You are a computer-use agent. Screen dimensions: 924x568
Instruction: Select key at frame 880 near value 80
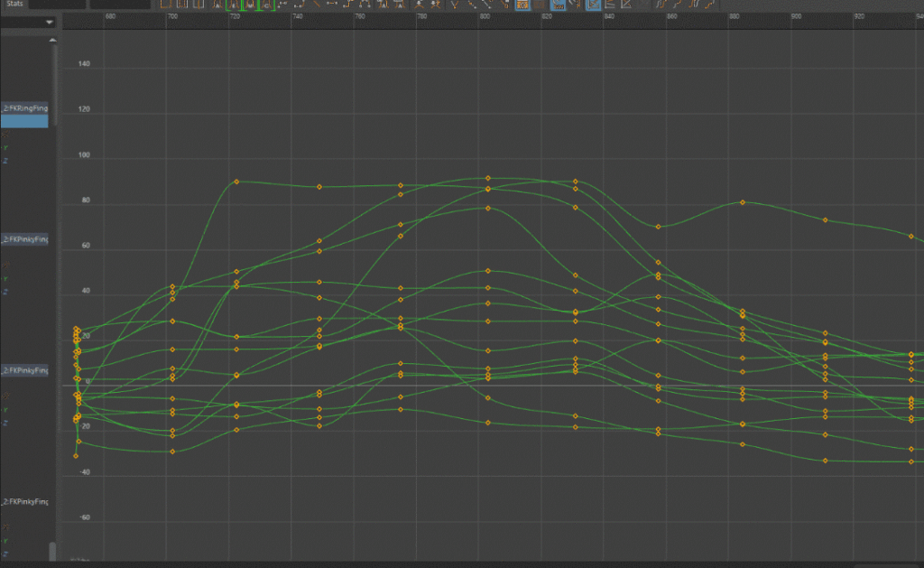click(x=743, y=202)
